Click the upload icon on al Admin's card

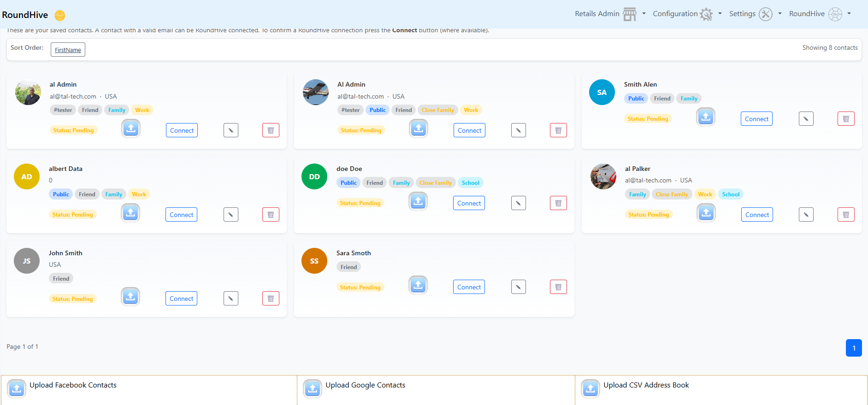point(131,129)
